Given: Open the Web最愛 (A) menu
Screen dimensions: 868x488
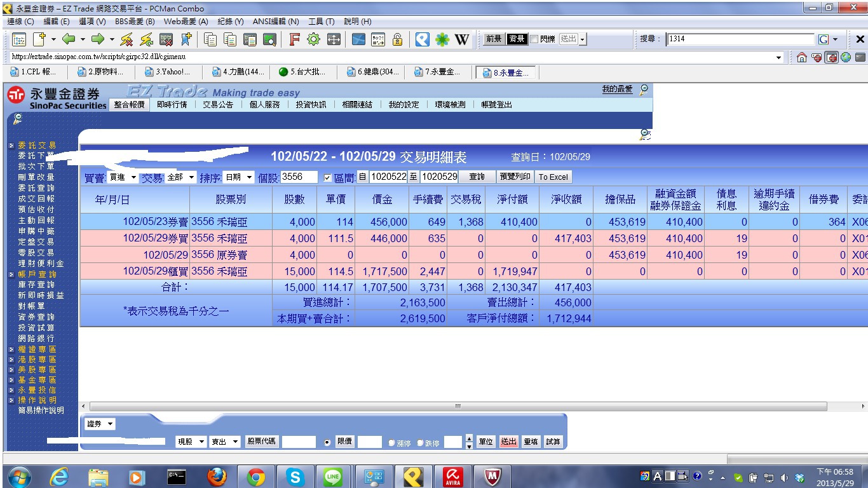Looking at the screenshot, I should [x=186, y=22].
